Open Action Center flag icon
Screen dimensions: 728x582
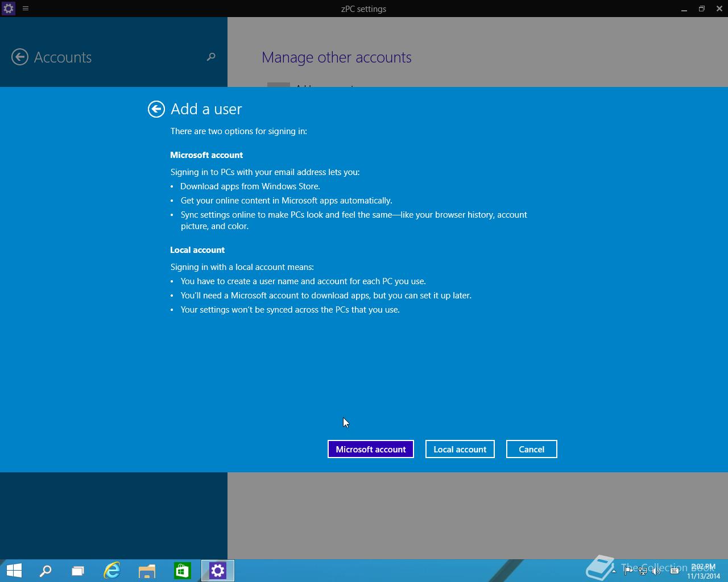click(x=628, y=571)
